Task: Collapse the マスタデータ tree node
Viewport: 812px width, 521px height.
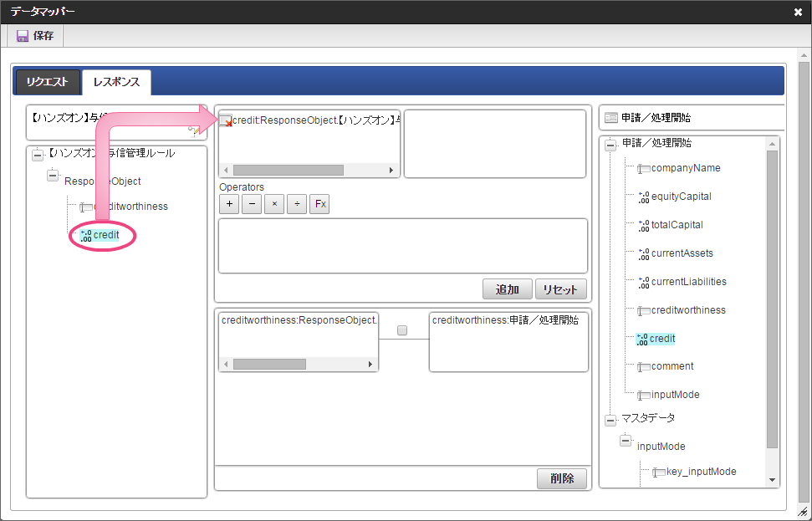Action: tap(610, 421)
